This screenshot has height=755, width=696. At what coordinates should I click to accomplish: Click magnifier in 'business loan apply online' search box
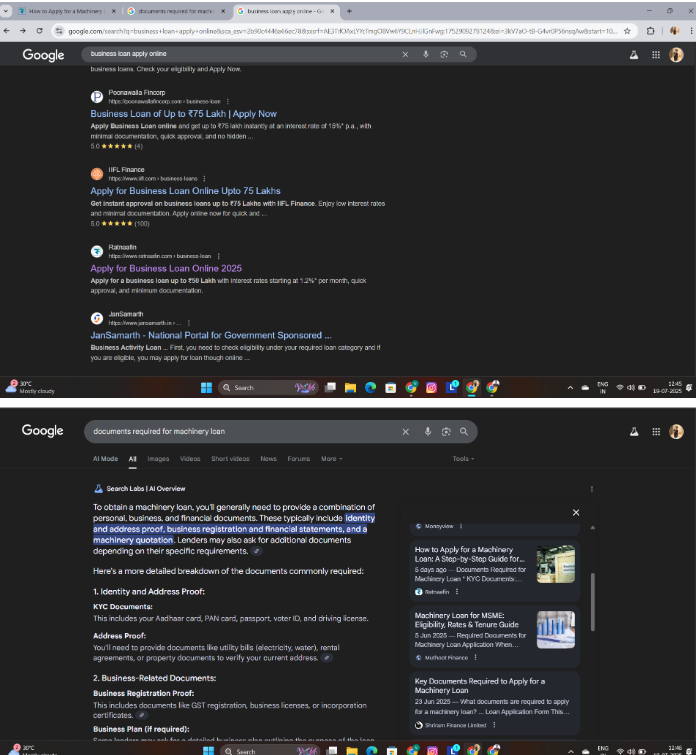click(x=463, y=54)
